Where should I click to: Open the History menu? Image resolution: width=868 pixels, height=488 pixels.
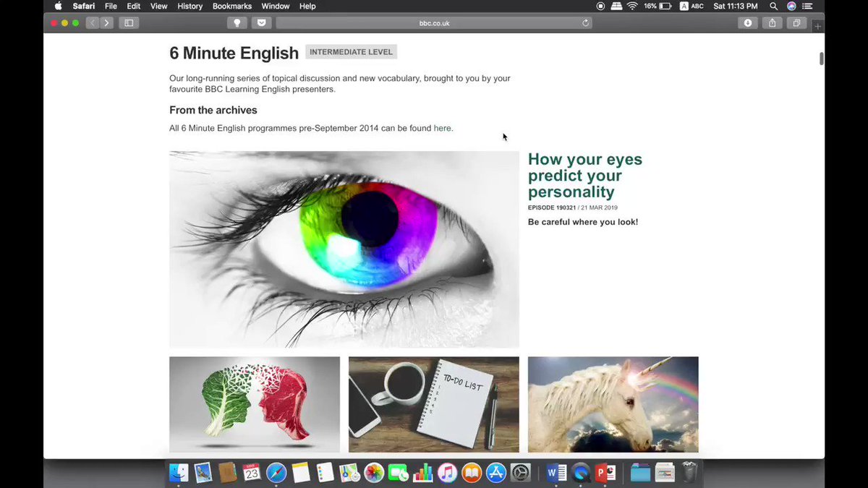coord(190,6)
